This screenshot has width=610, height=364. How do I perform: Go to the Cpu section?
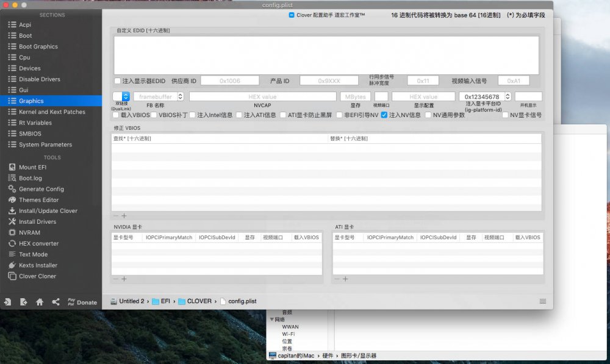click(24, 57)
